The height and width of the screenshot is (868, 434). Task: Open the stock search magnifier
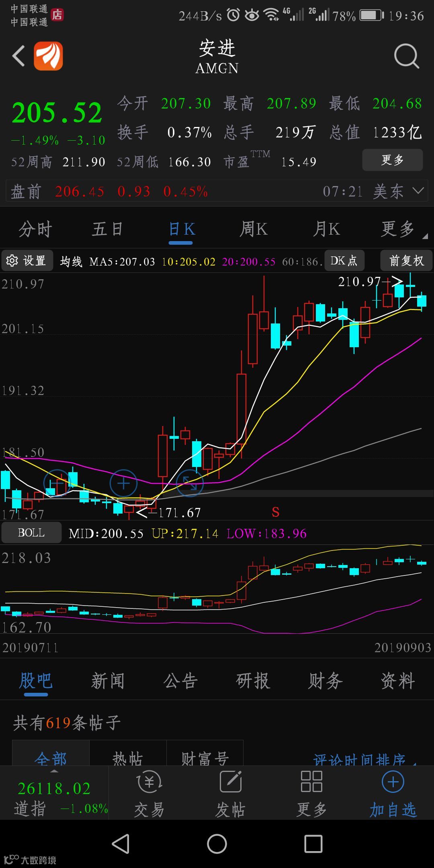click(x=406, y=56)
